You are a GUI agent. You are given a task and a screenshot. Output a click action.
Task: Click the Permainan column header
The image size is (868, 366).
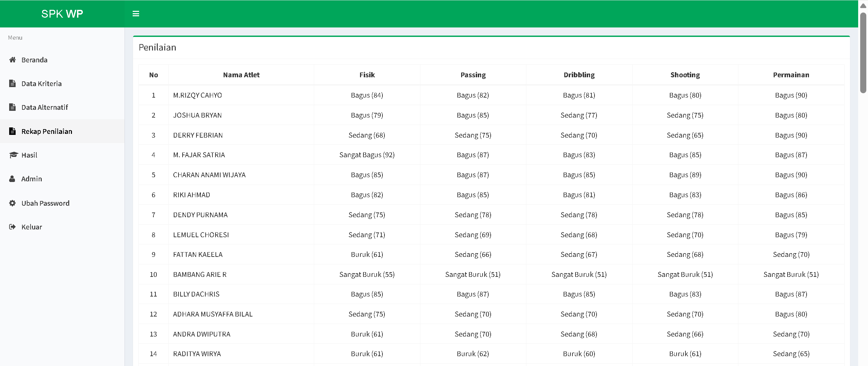coord(791,75)
